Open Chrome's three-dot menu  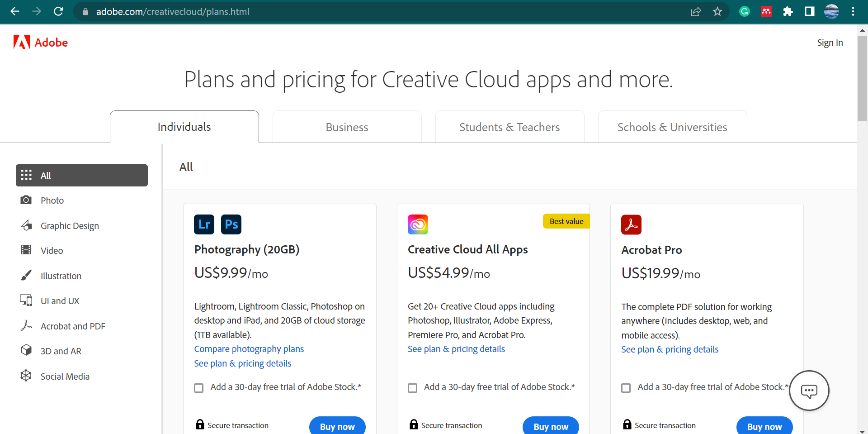[853, 12]
